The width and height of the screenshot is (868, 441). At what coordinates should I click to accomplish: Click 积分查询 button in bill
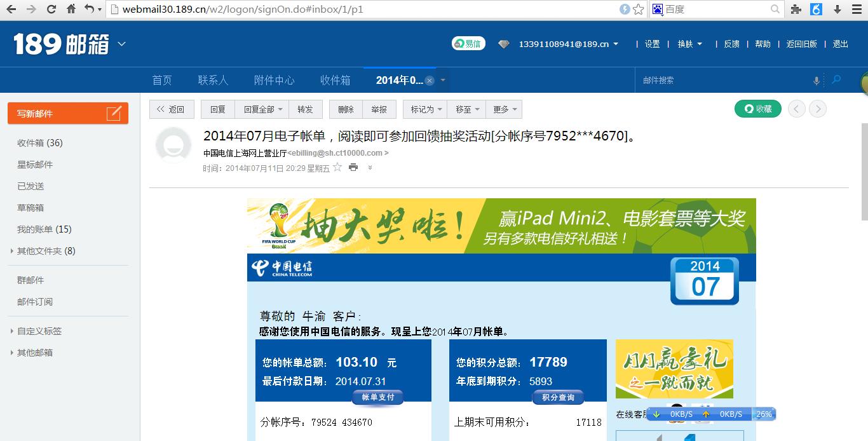tap(558, 397)
